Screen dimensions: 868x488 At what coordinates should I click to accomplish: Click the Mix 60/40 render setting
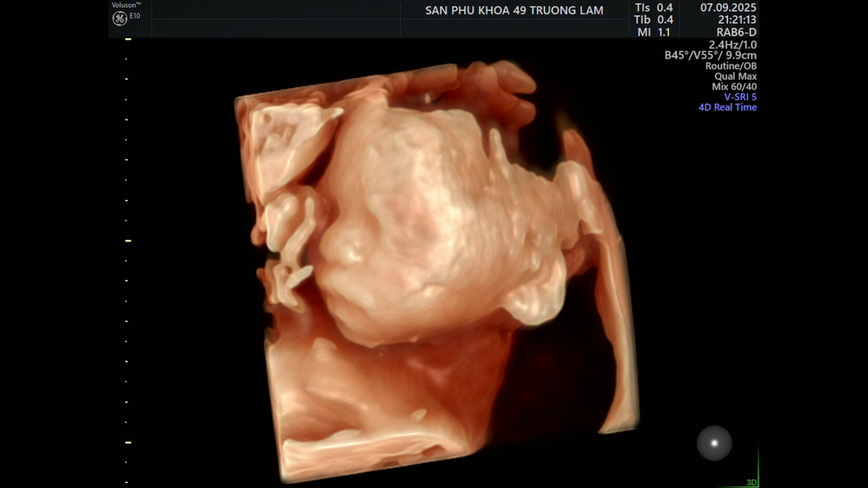(x=734, y=86)
